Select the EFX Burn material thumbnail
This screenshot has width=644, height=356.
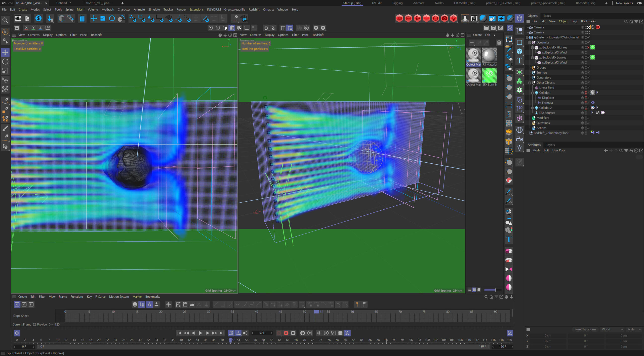point(489,75)
